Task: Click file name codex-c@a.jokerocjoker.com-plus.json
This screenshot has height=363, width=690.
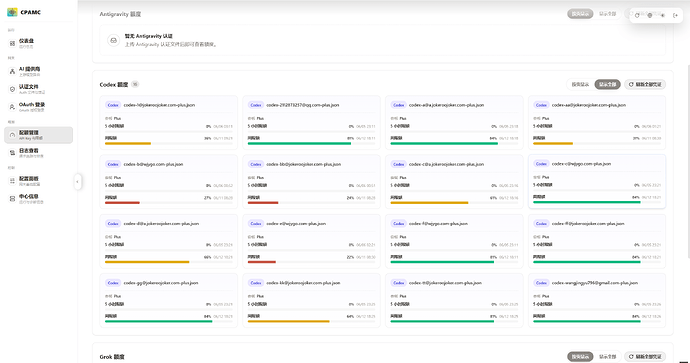Action: tap(446, 164)
